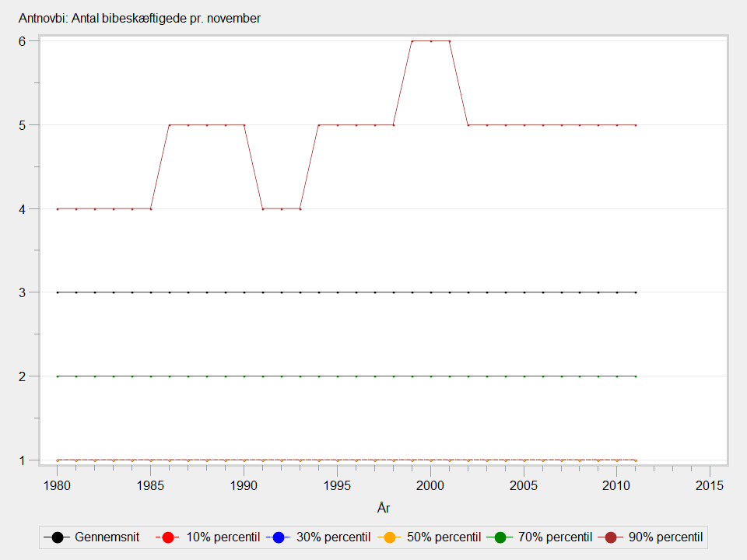
Task: Select the green 70% percentil legend marker
Action: [x=500, y=537]
